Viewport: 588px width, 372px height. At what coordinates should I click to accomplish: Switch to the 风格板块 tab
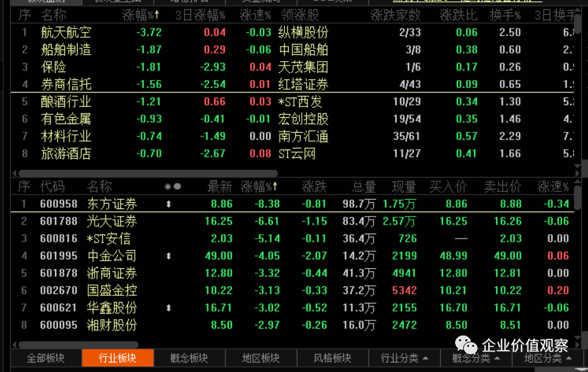[x=332, y=358]
